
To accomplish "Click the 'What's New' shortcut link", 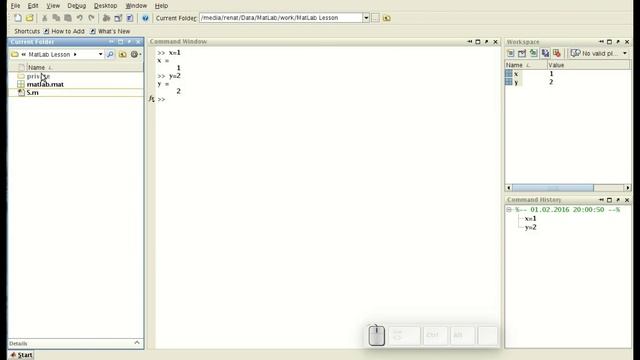I will click(110, 31).
